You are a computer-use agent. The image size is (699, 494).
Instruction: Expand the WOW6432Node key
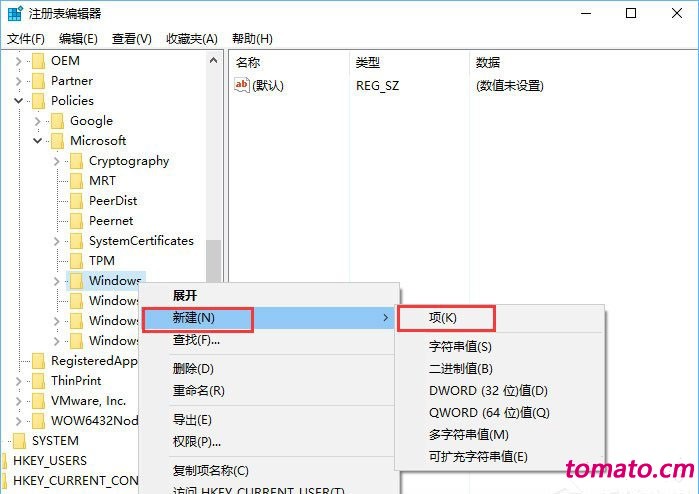click(x=18, y=420)
